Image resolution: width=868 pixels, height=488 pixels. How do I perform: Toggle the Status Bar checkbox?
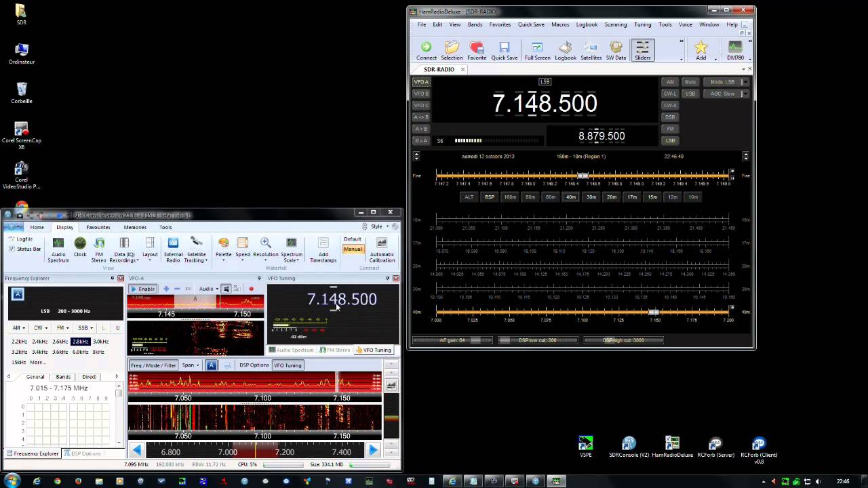pos(12,249)
